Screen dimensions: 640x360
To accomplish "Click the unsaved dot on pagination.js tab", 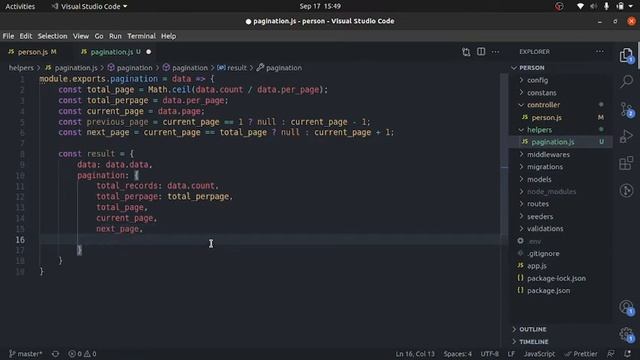I will (x=149, y=52).
